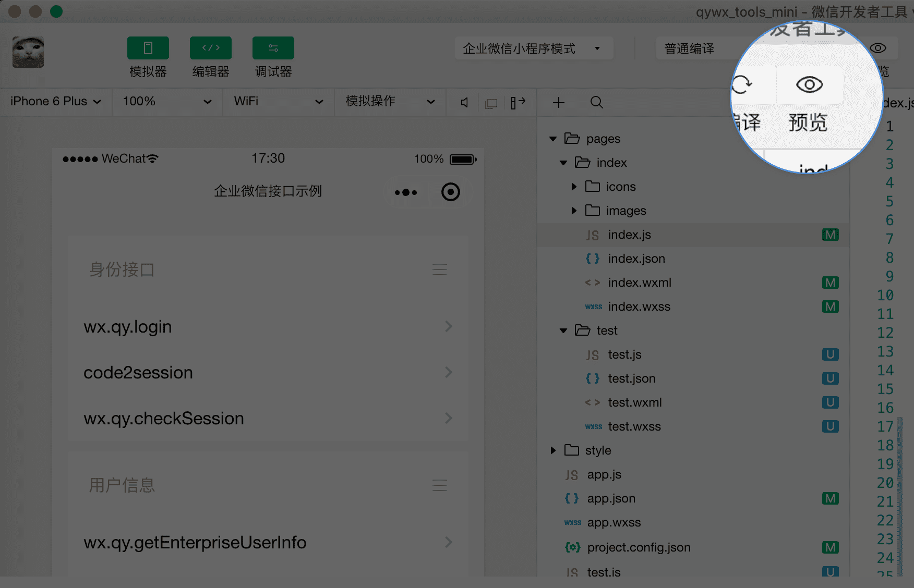Open the 企业微信小程序模式 mode dropdown
This screenshot has width=914, height=588.
[534, 48]
